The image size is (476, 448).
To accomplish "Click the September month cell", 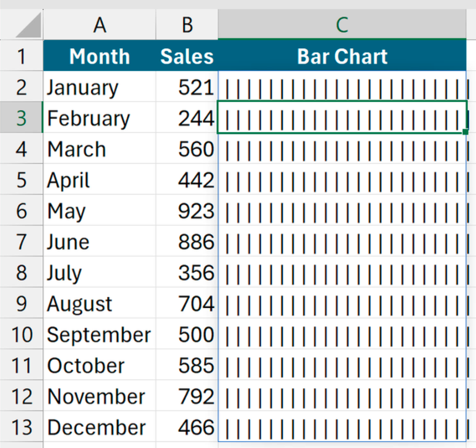I will (x=100, y=335).
